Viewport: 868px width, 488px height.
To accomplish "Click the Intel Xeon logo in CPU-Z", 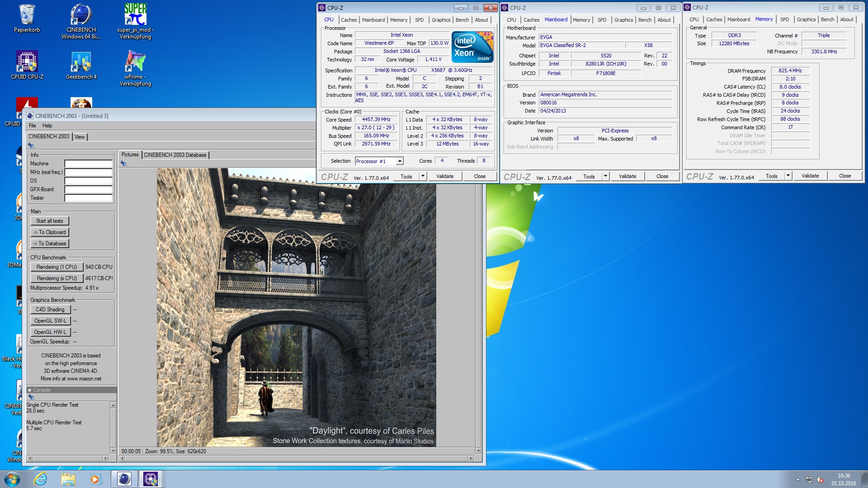I will [472, 47].
